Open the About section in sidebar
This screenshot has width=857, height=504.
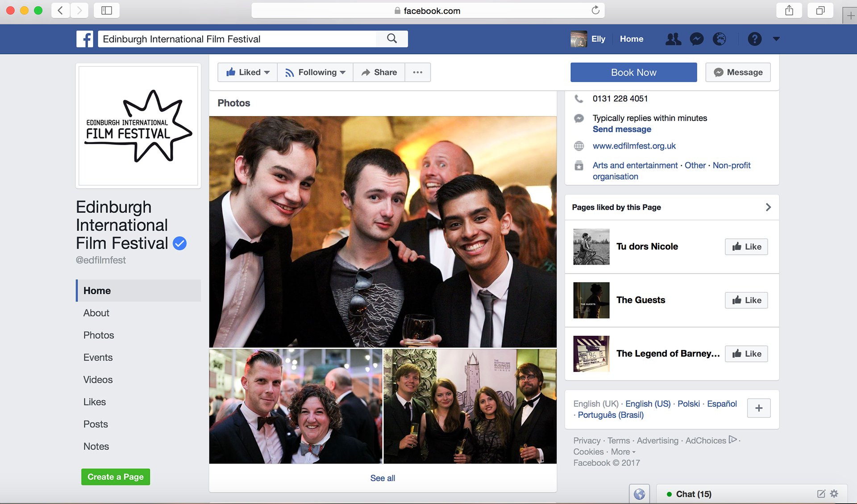click(x=96, y=313)
